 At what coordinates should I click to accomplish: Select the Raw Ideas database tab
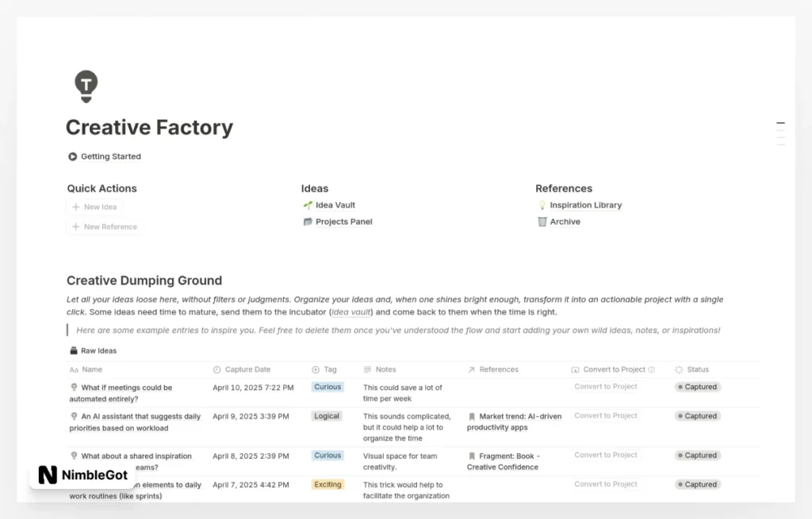[94, 350]
